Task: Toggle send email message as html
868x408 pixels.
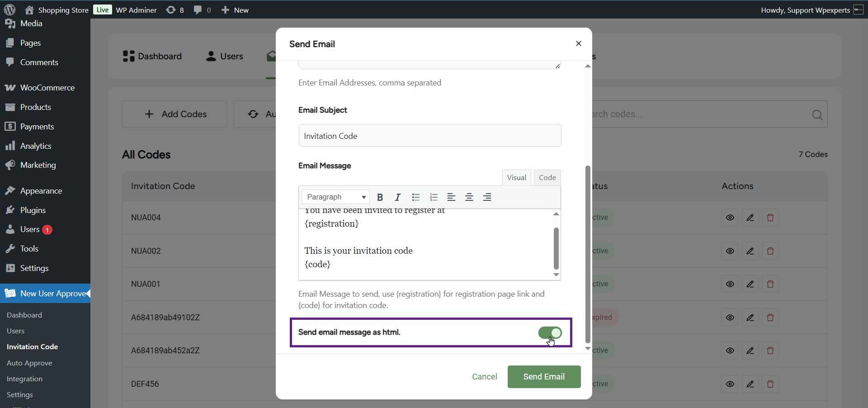Action: (x=550, y=333)
